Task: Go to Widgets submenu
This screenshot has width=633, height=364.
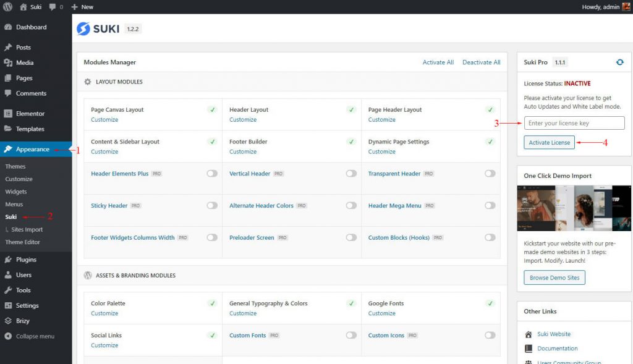Action: tap(15, 192)
